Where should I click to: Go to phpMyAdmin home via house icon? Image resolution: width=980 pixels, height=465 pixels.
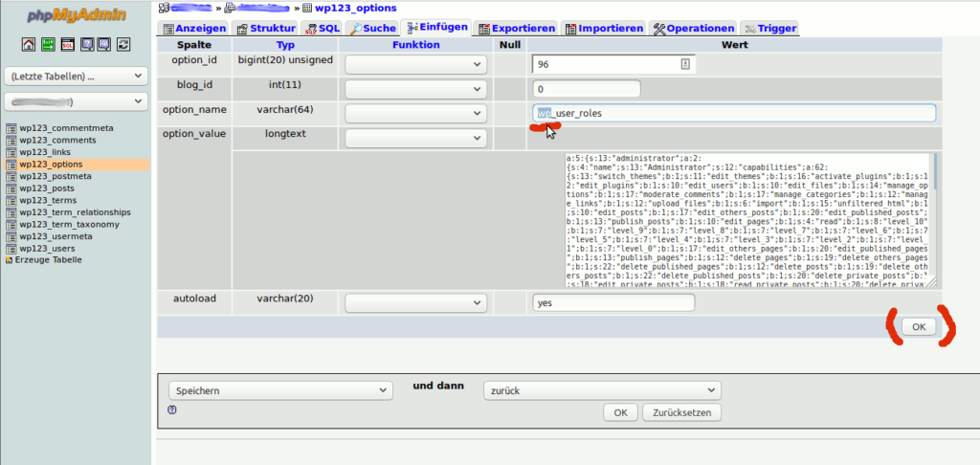(x=28, y=44)
